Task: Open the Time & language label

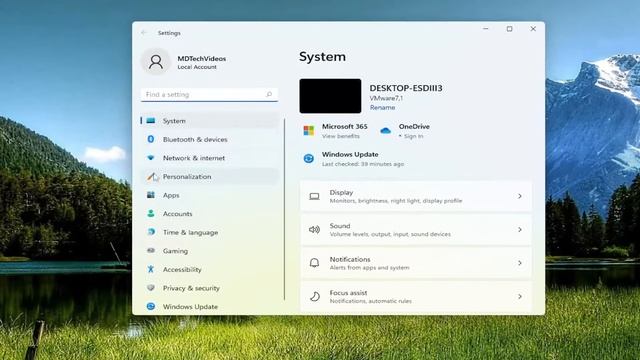Action: 191,232
